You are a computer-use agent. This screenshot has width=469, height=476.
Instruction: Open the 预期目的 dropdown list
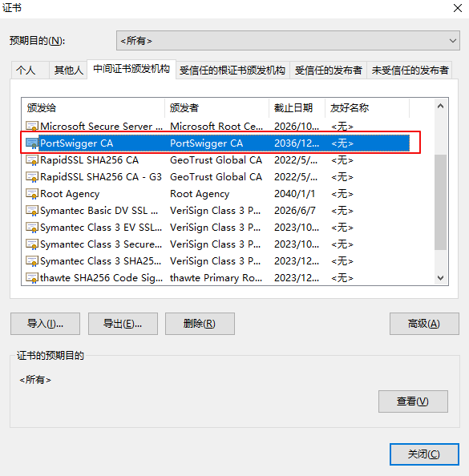pyautogui.click(x=288, y=40)
